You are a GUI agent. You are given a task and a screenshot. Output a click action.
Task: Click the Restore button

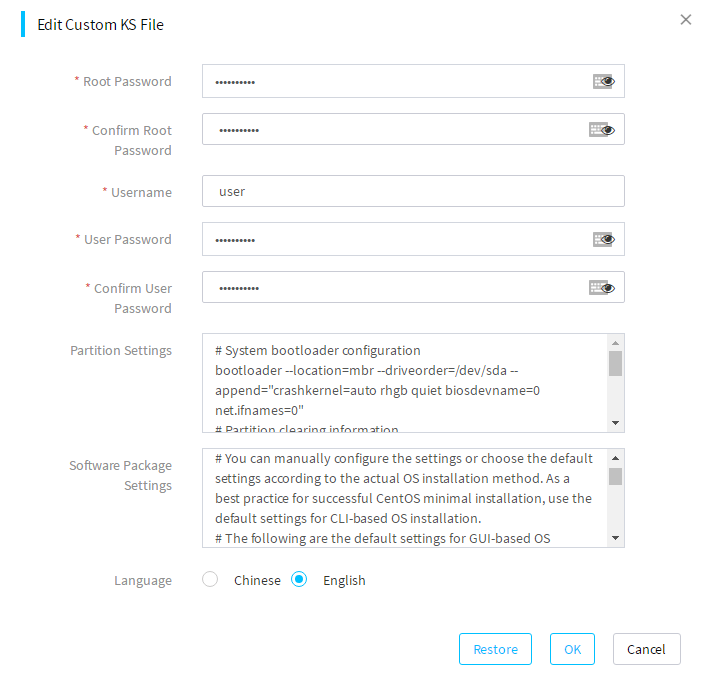[495, 649]
